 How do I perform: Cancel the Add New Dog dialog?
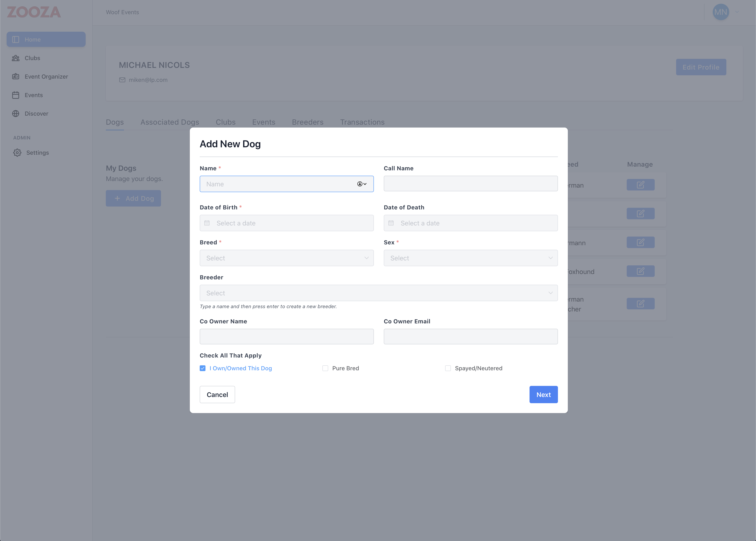(x=217, y=395)
